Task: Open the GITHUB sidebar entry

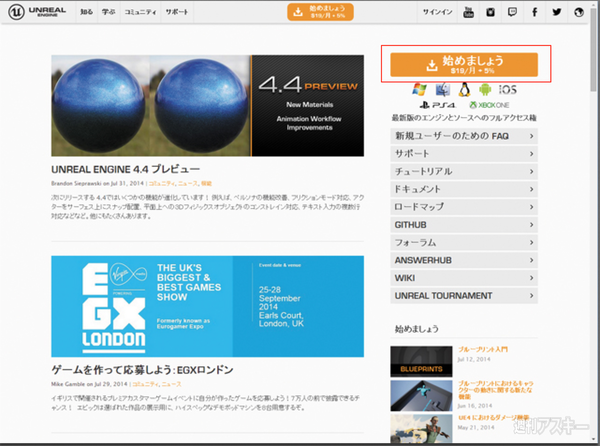Action: click(464, 225)
